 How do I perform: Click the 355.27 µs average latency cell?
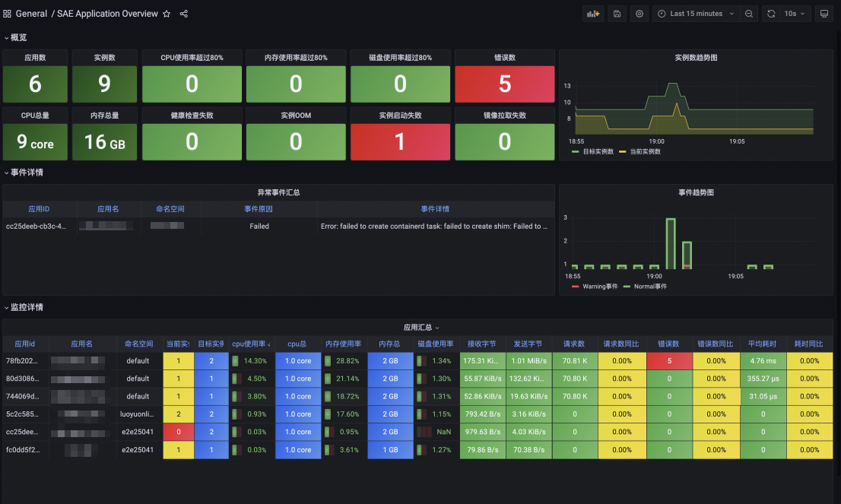[x=763, y=379]
